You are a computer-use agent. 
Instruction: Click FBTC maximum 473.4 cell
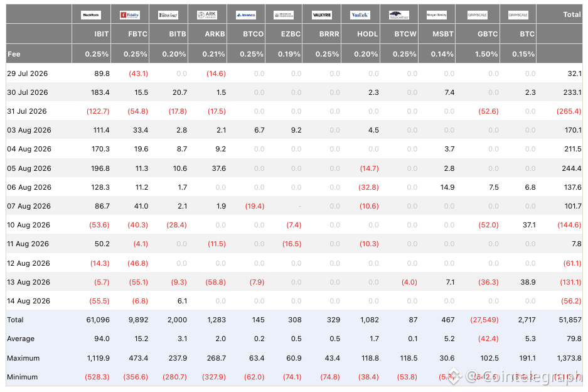(x=139, y=358)
